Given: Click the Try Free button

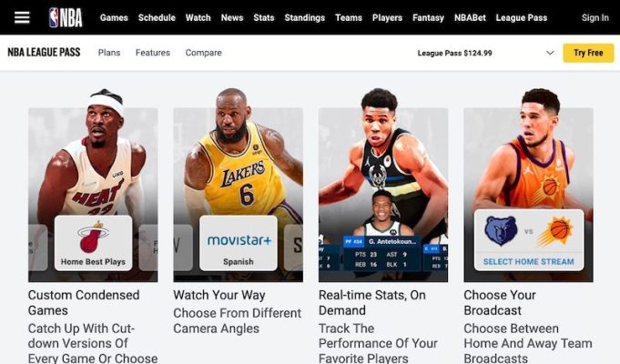Looking at the screenshot, I should click(588, 53).
